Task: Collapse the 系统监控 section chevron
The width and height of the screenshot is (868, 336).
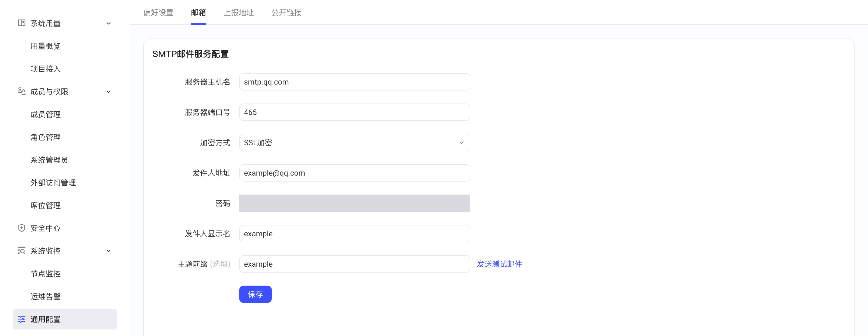Action: click(x=108, y=251)
